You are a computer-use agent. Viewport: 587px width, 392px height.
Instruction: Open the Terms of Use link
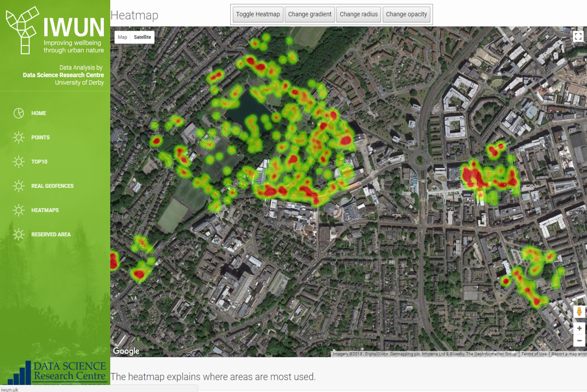[533, 354]
